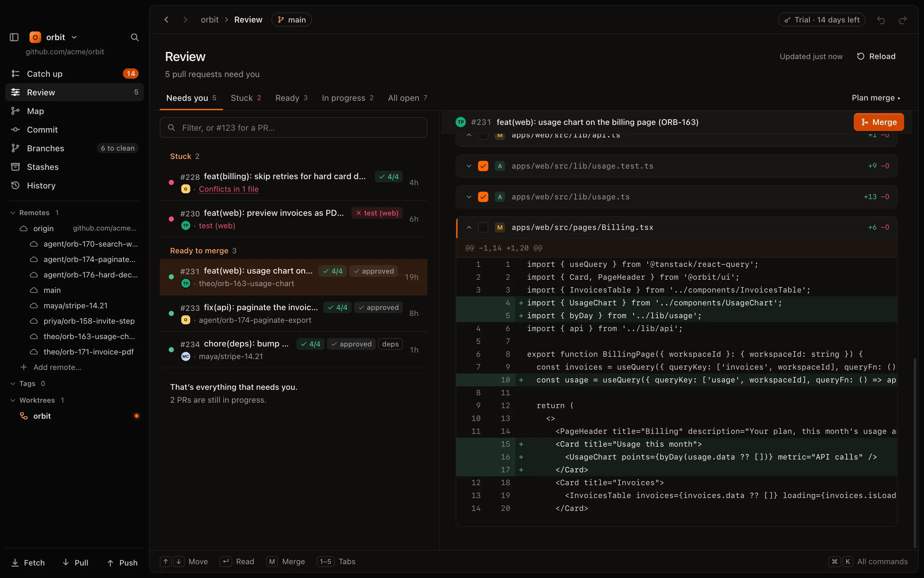Pull changes from the remote

pos(75,562)
